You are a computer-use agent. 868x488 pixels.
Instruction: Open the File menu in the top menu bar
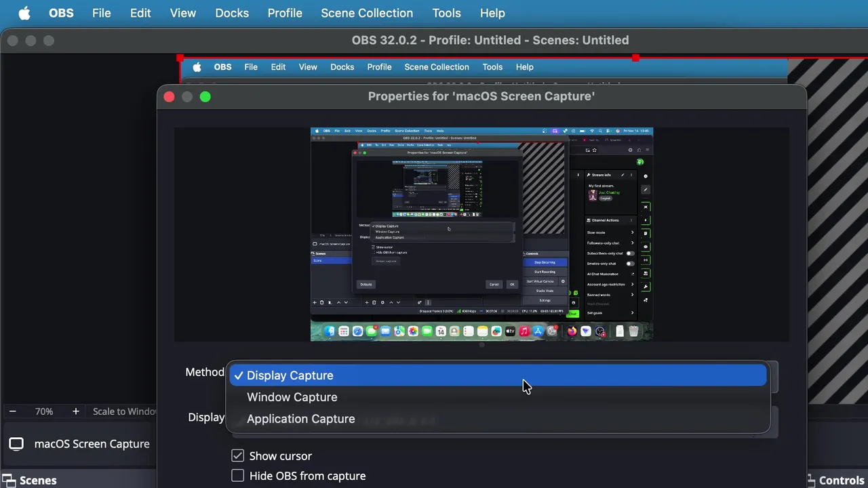coord(101,13)
